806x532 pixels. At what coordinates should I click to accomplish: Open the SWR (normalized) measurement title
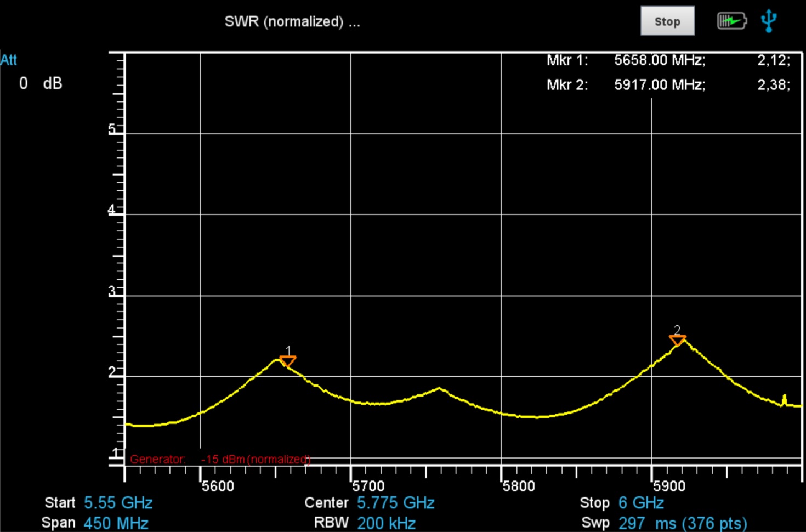[292, 22]
